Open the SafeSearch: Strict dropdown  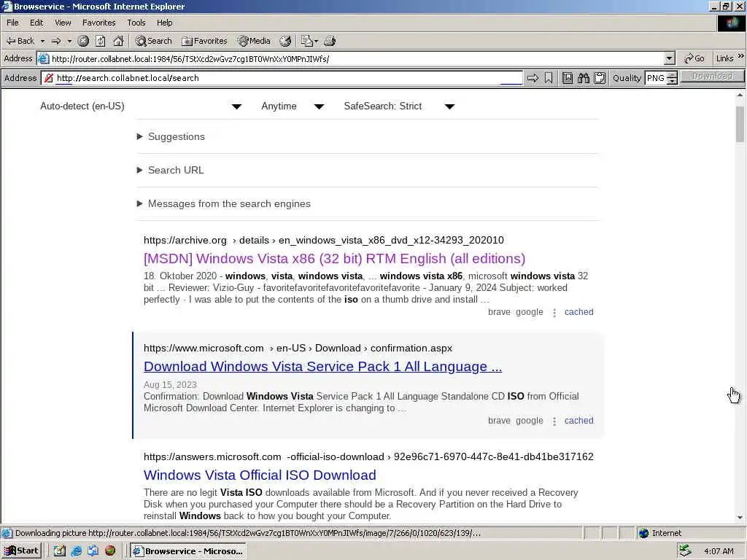399,106
